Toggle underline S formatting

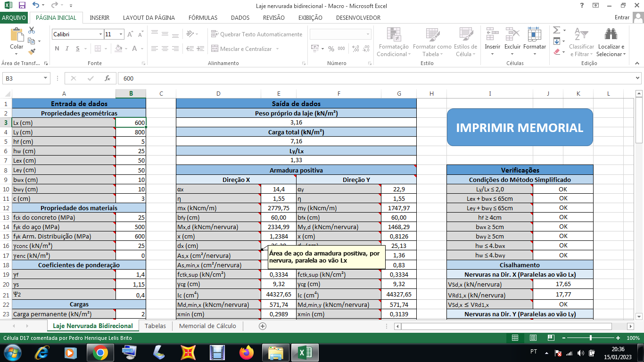[x=78, y=49]
